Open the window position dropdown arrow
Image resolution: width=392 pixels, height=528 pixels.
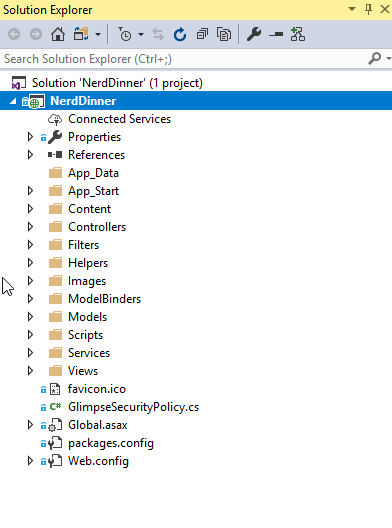(352, 9)
